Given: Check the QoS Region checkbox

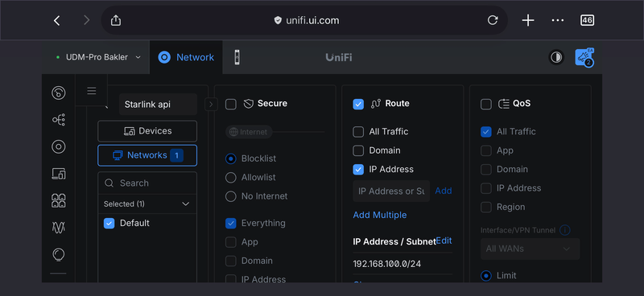Looking at the screenshot, I should click(x=486, y=207).
